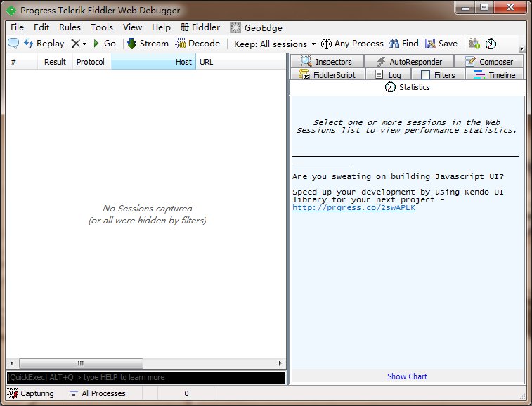Sort sessions by # column header

coord(22,62)
